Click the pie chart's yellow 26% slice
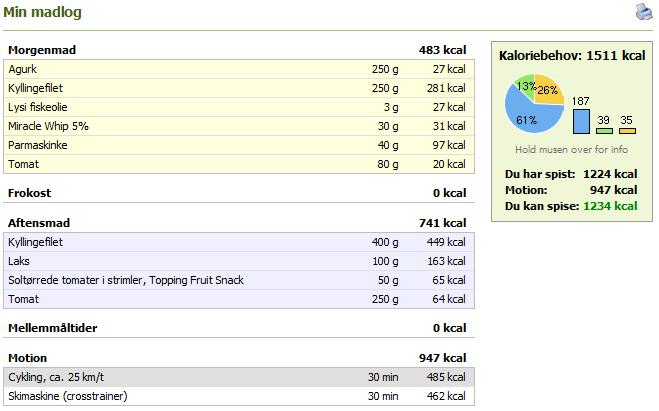Screen dimensions: 659x411 (x=550, y=89)
